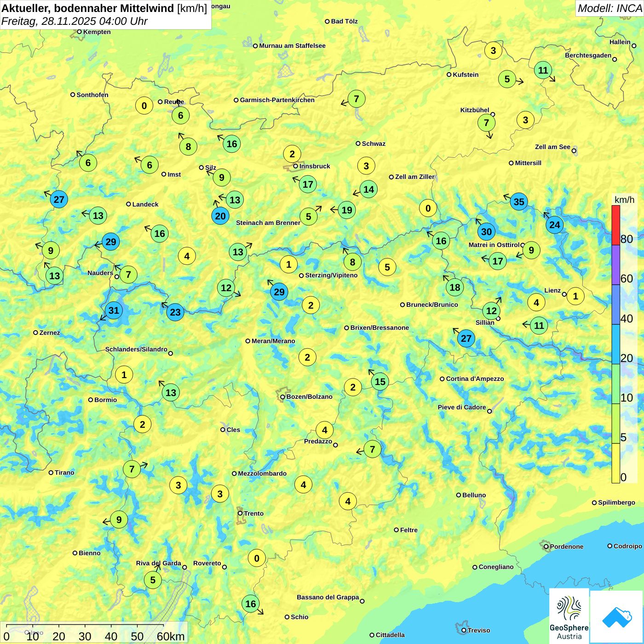The width and height of the screenshot is (644, 644).
Task: Click the blue cloud logo icon
Action: (617, 616)
